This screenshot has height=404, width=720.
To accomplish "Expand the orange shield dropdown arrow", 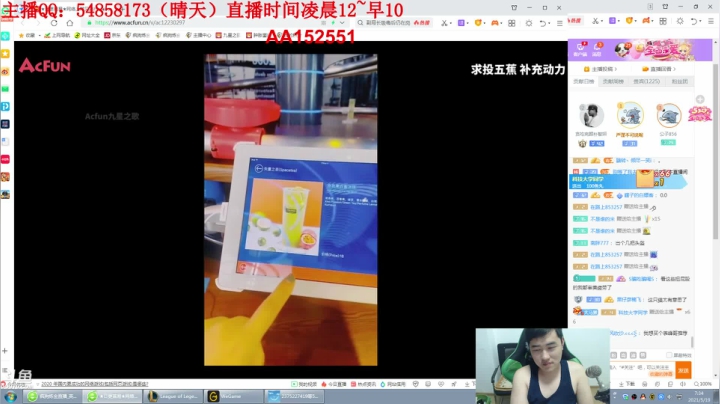I will pos(484,23).
